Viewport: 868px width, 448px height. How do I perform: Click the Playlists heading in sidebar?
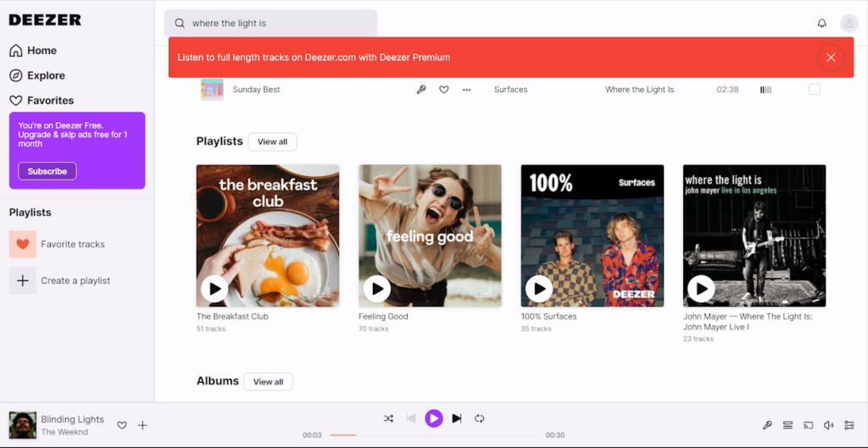tap(30, 213)
